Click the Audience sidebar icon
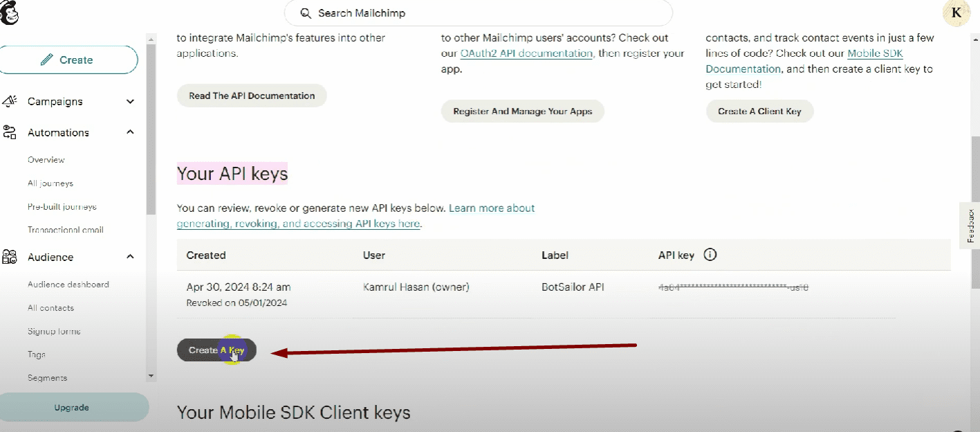980x432 pixels. pyautogui.click(x=10, y=257)
